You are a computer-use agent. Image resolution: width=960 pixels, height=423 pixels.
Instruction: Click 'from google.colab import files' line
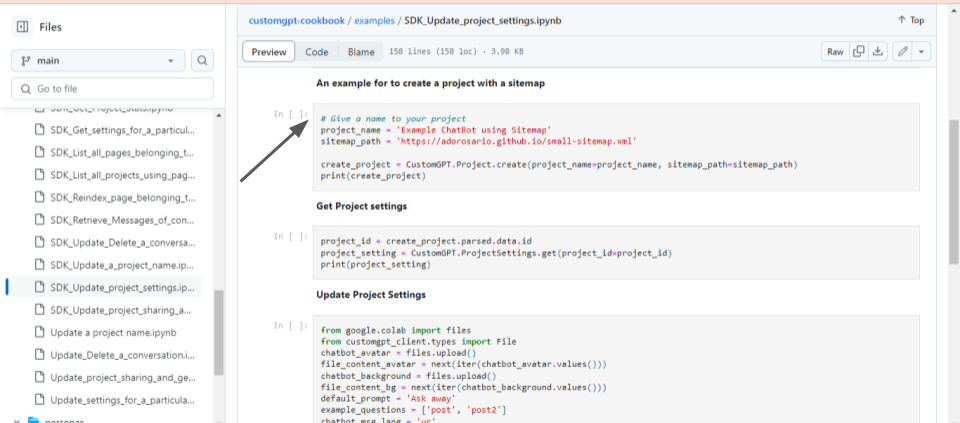point(396,330)
